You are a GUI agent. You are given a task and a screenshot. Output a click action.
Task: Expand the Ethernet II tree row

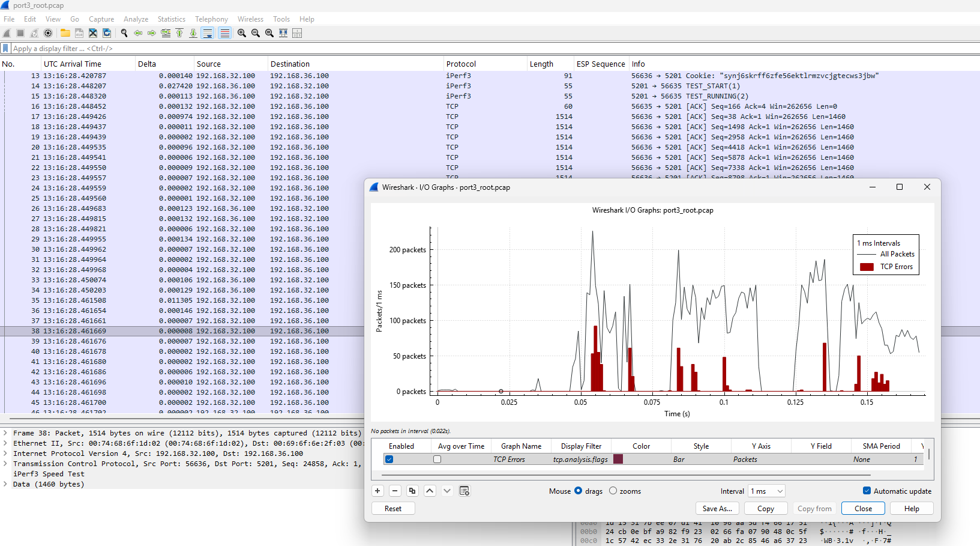[x=5, y=443]
